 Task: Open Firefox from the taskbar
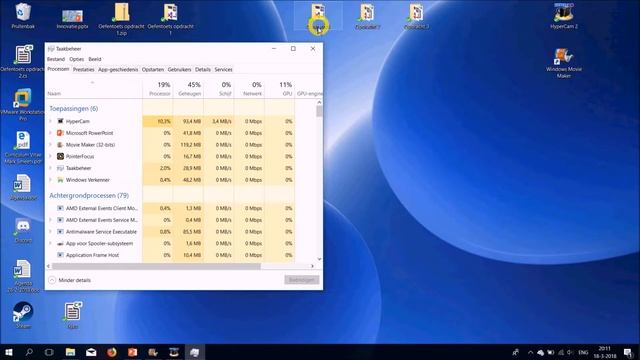click(111, 352)
